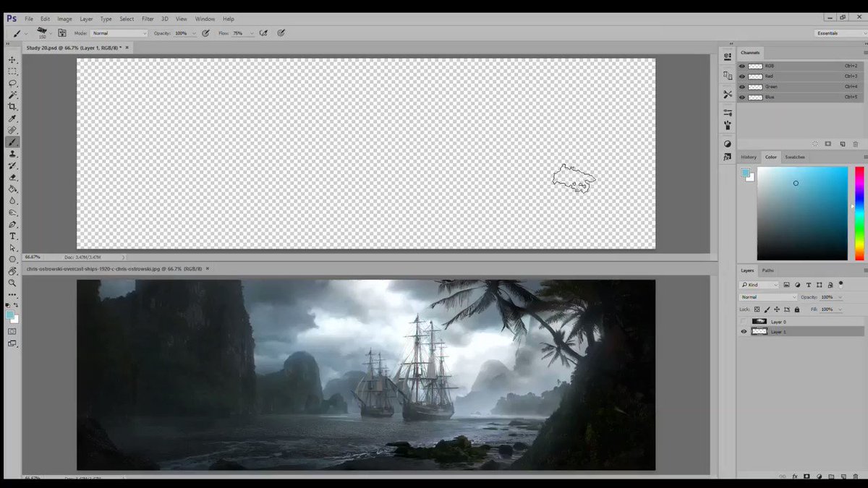This screenshot has width=868, height=488.
Task: Open the Brush Preset picker arrow
Action: tap(51, 33)
